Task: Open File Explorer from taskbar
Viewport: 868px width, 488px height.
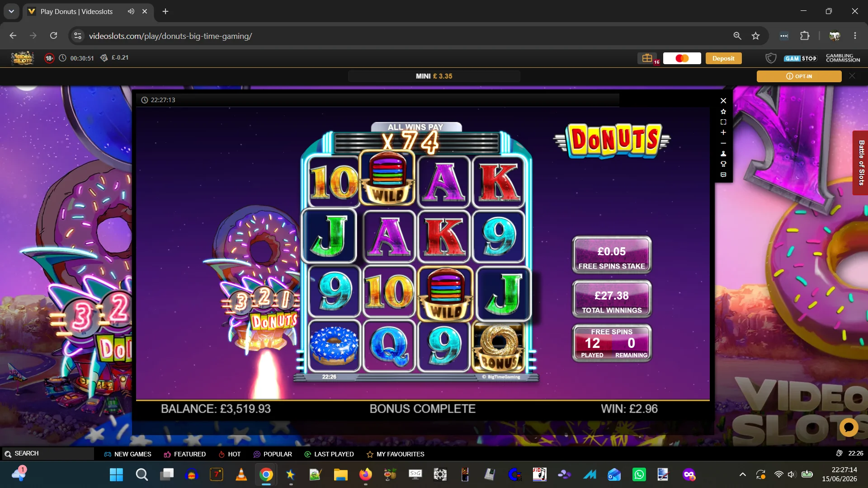Action: [340, 474]
